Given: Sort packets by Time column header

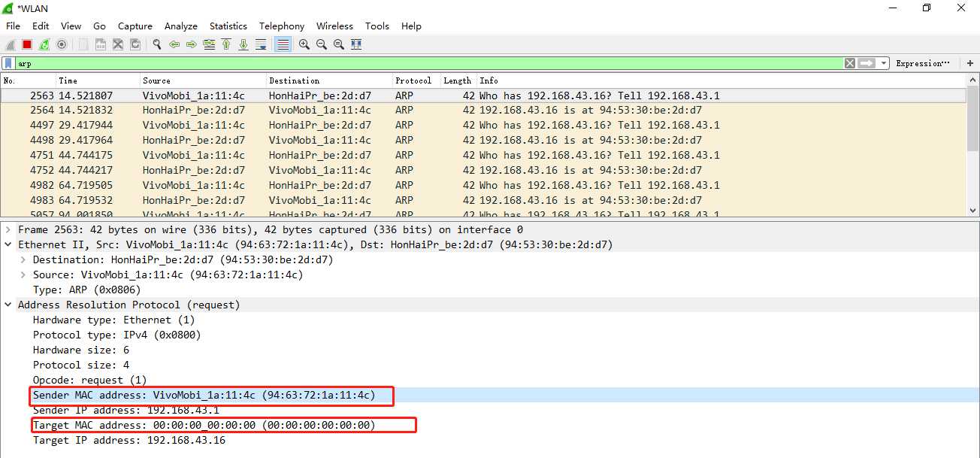Looking at the screenshot, I should point(98,80).
